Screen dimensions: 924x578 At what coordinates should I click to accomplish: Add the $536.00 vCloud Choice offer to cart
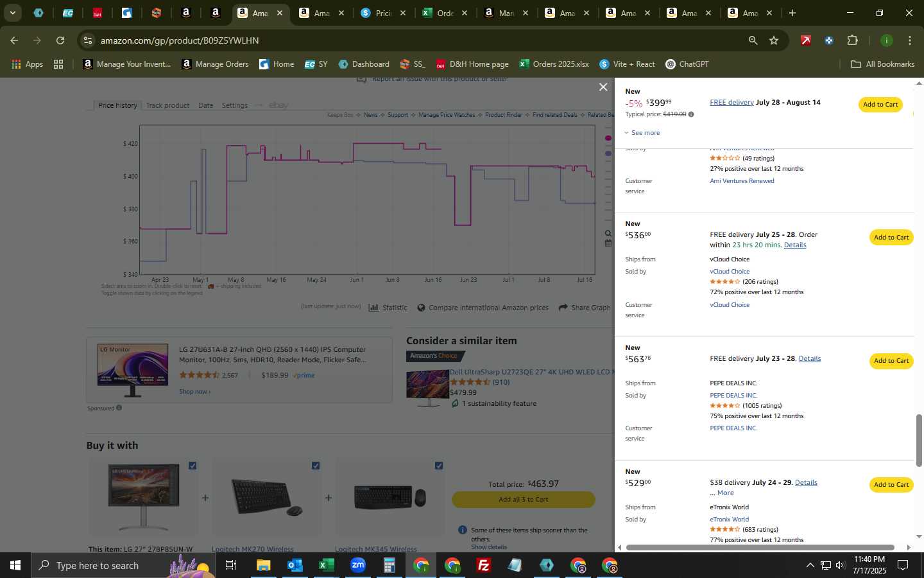click(891, 238)
